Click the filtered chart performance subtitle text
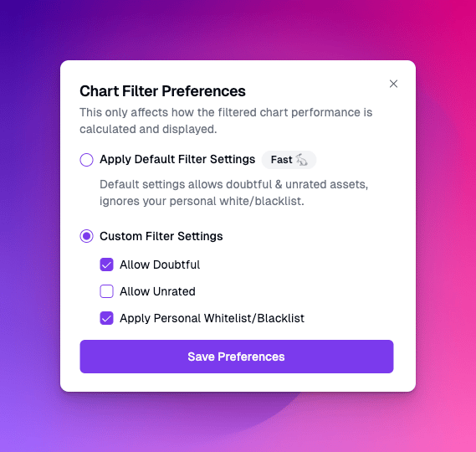 [x=226, y=121]
